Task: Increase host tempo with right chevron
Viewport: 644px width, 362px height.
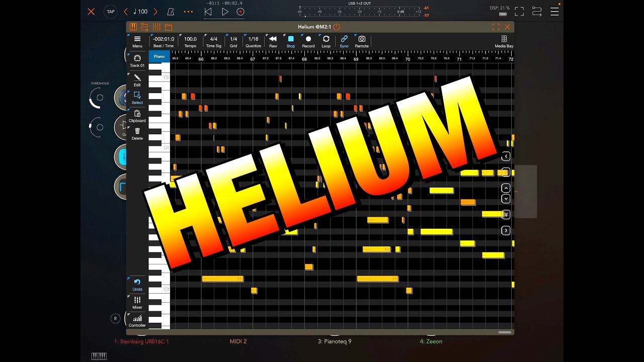Action: pos(155,12)
